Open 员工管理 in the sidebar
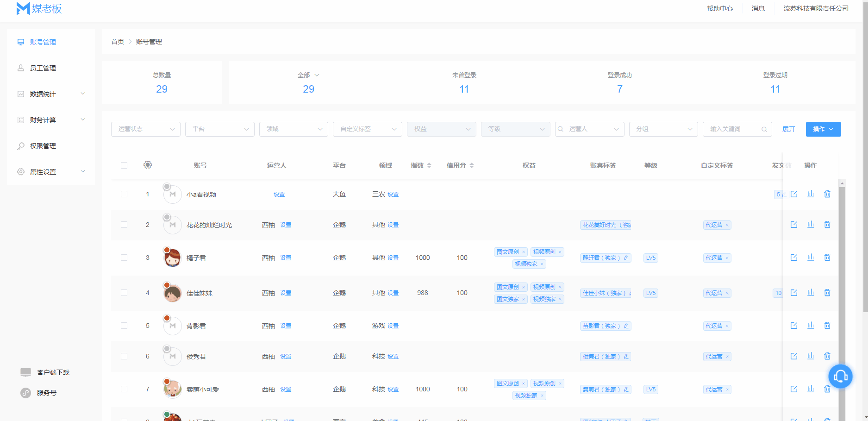 43,68
